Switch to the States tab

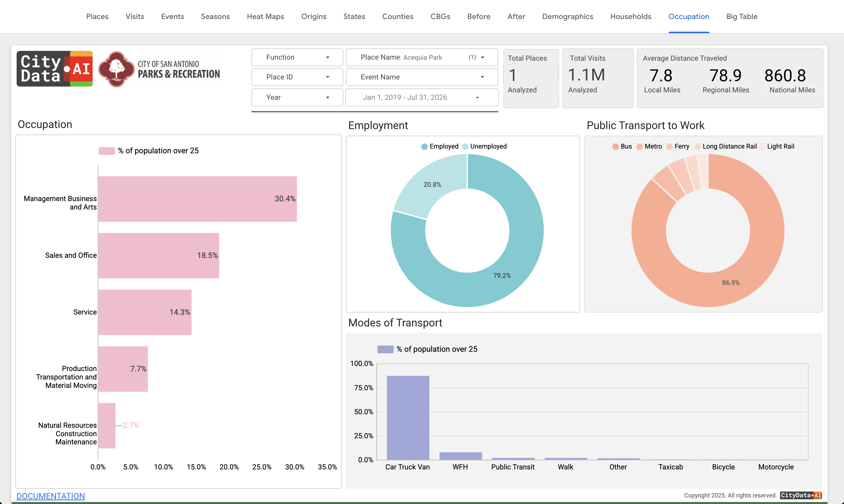coord(354,16)
